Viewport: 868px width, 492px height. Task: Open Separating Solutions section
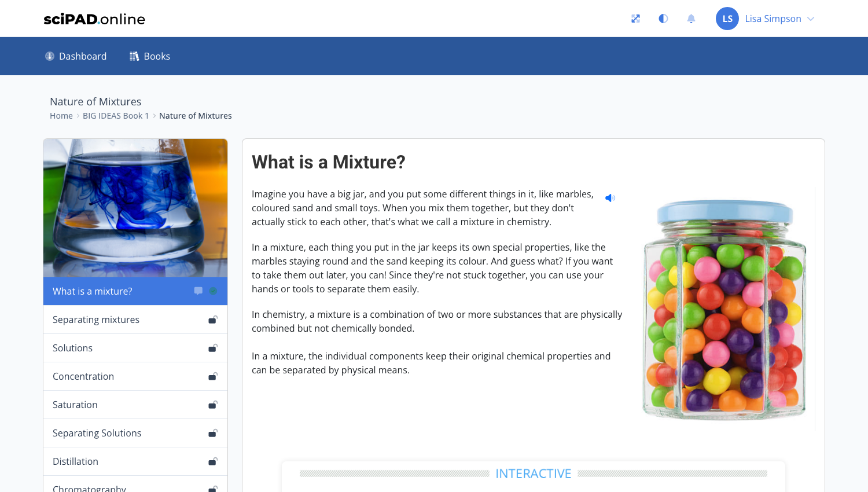coord(135,433)
